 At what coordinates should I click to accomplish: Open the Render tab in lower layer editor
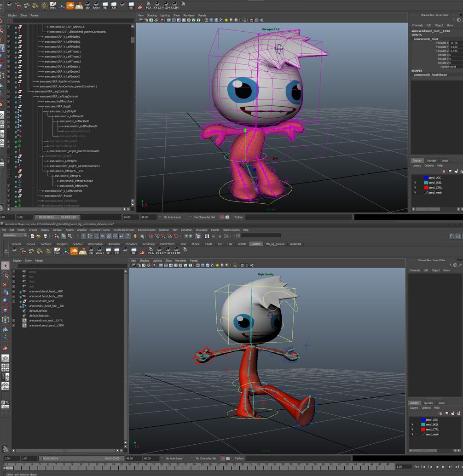pos(428,403)
